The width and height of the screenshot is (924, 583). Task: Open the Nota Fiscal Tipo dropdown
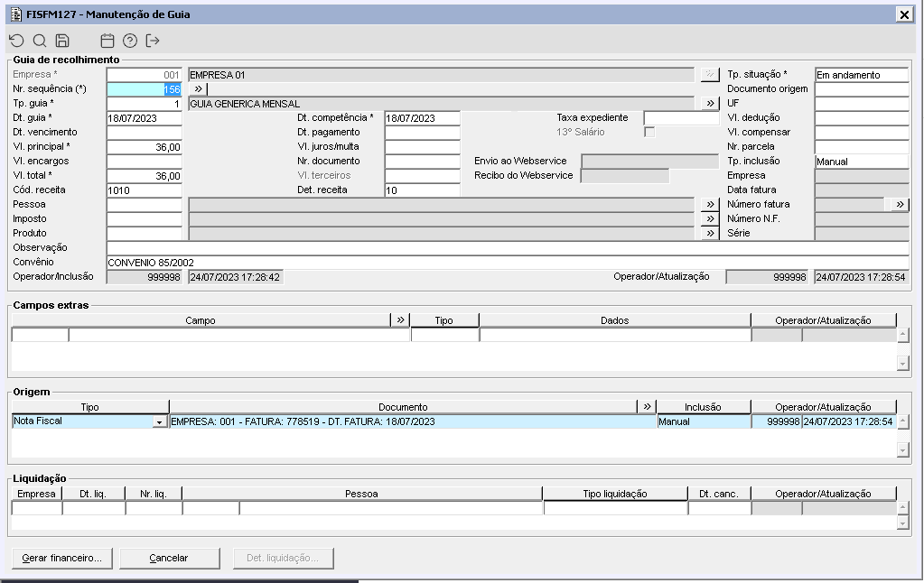pos(160,421)
